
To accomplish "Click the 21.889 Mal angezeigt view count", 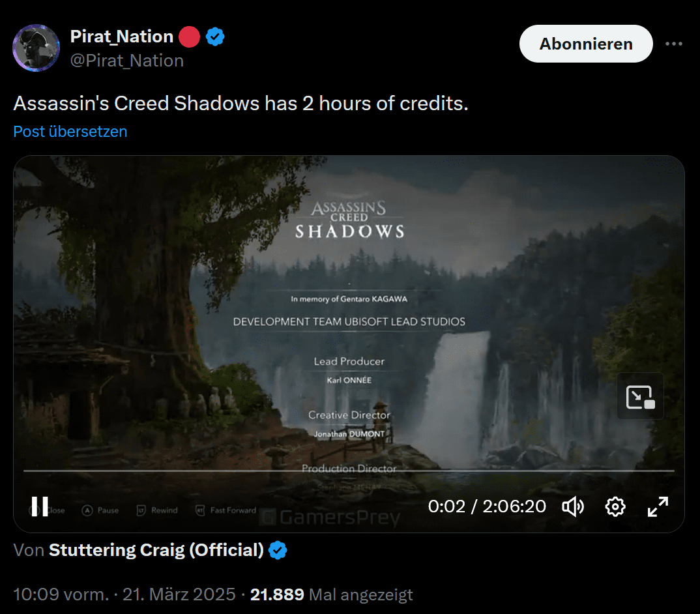I will (x=331, y=594).
